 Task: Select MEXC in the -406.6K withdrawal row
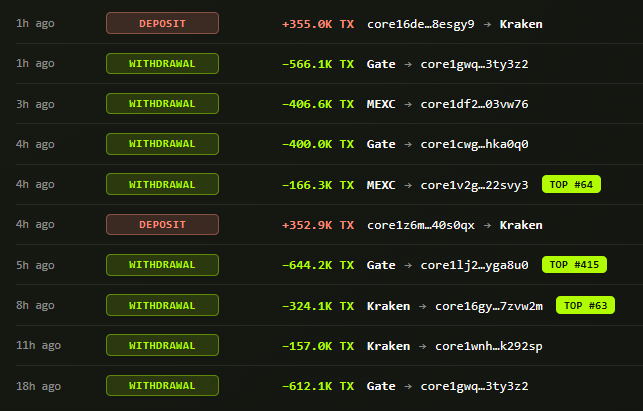pos(381,104)
